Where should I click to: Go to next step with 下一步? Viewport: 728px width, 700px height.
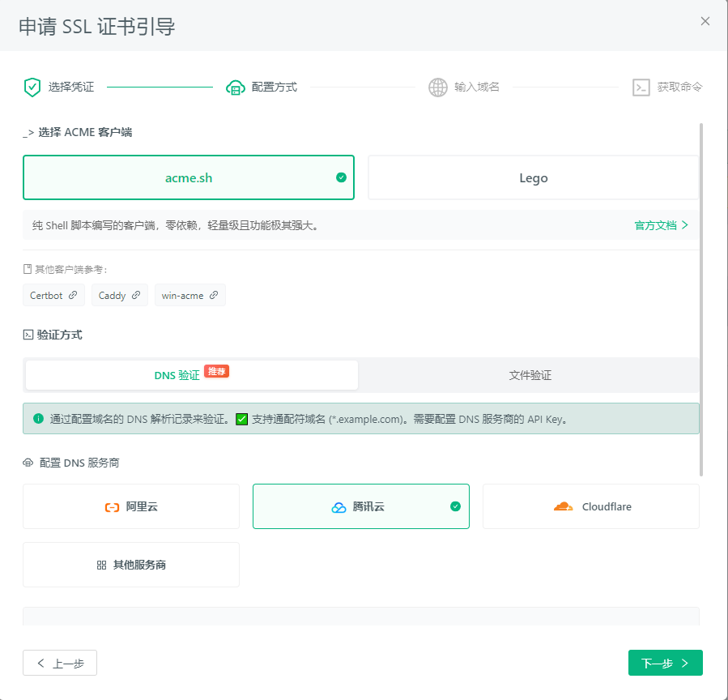[x=665, y=663]
